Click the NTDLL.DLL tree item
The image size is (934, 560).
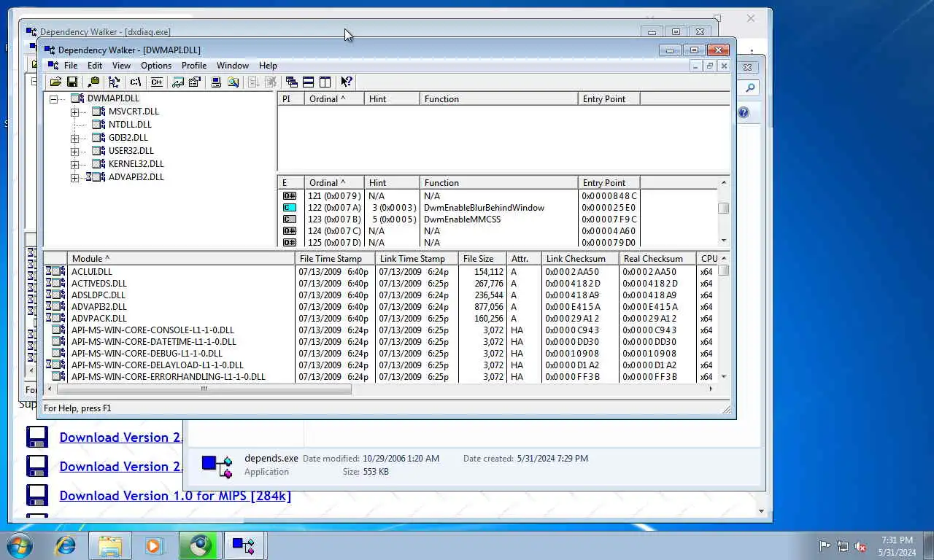tap(130, 125)
